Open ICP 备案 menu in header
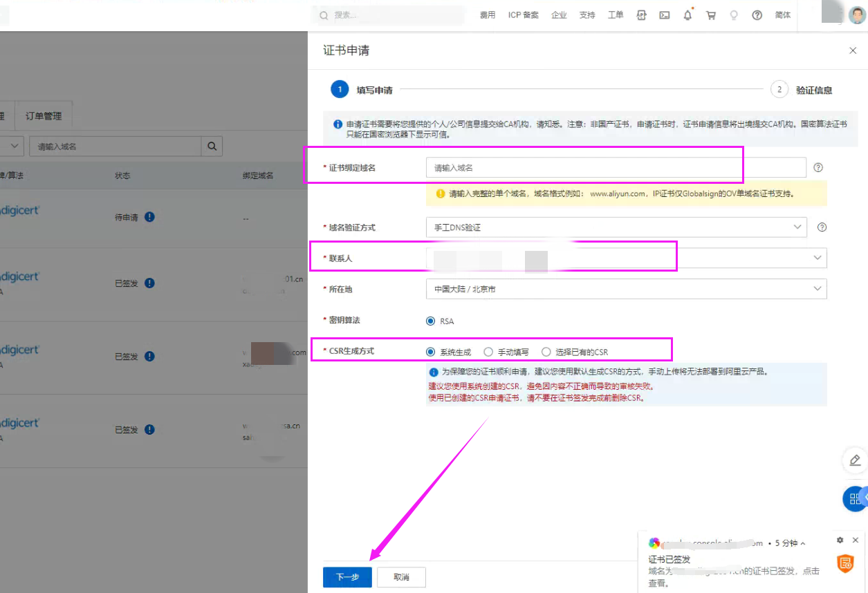Screen dimensions: 868x593 pos(523,15)
